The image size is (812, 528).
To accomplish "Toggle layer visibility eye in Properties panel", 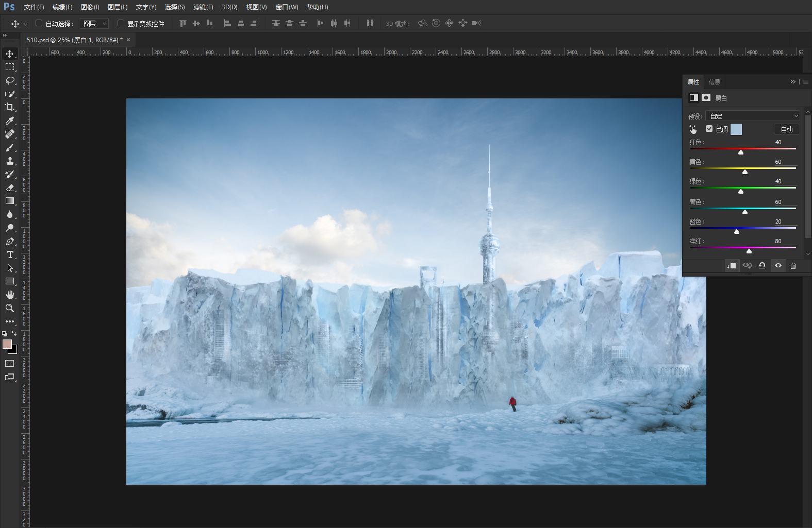I will (778, 266).
